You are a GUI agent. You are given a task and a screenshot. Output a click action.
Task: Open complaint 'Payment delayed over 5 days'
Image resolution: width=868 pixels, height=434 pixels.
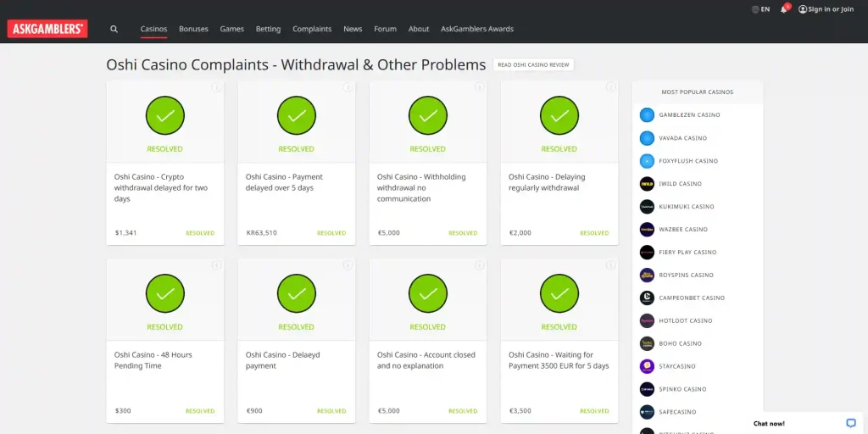coord(284,182)
